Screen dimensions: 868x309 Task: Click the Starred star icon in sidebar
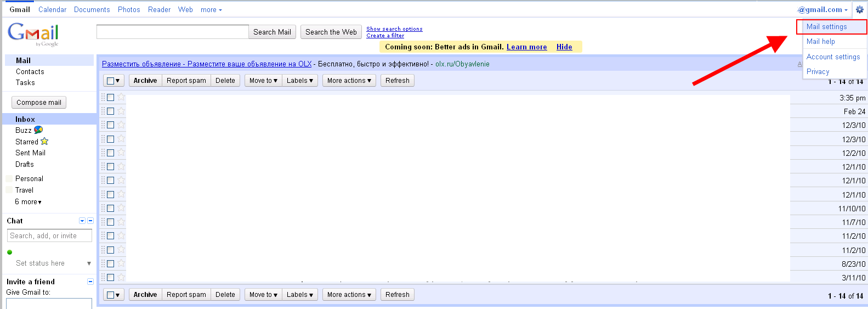click(44, 142)
